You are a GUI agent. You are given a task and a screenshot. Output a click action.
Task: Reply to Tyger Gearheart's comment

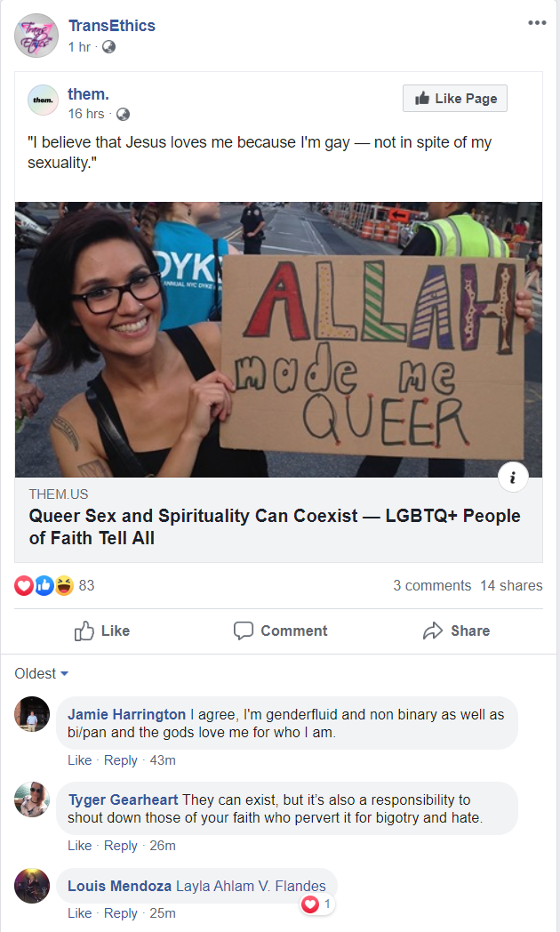click(x=121, y=845)
